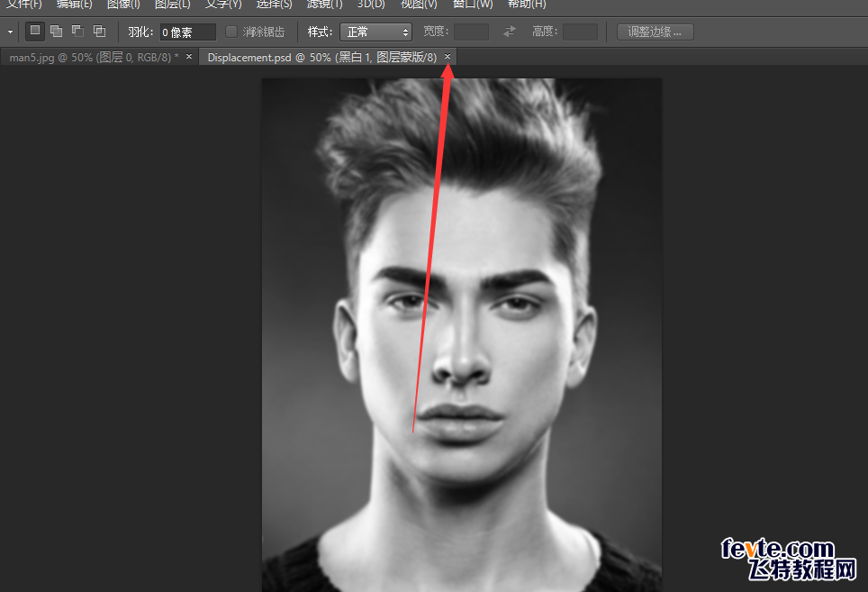Close the Displacement.psd document tab
The height and width of the screenshot is (592, 868).
coord(448,57)
